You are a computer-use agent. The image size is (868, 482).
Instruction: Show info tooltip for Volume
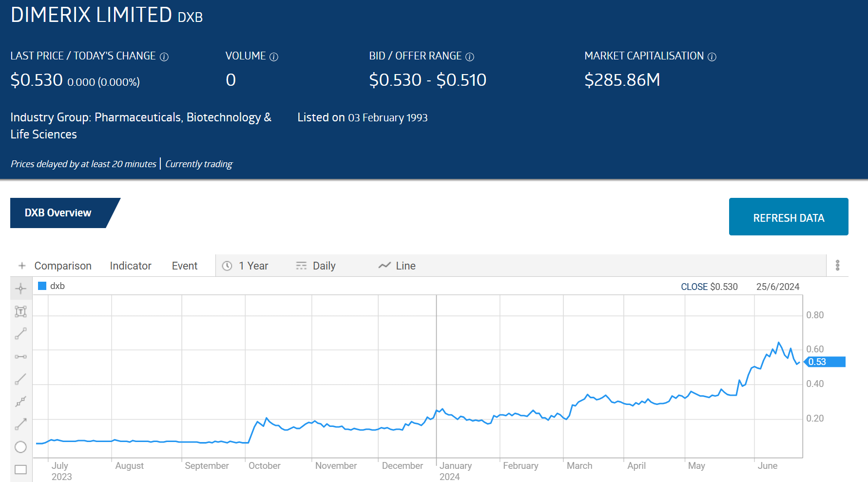pyautogui.click(x=274, y=57)
